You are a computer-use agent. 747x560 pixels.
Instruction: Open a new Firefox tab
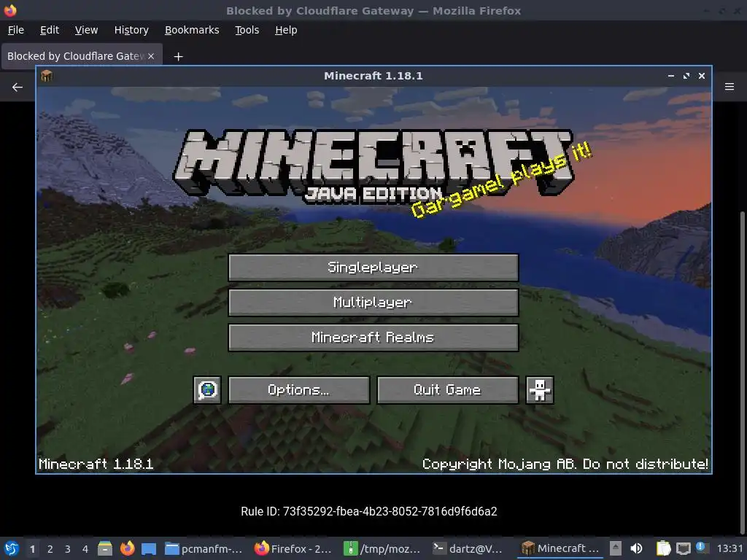(x=178, y=57)
